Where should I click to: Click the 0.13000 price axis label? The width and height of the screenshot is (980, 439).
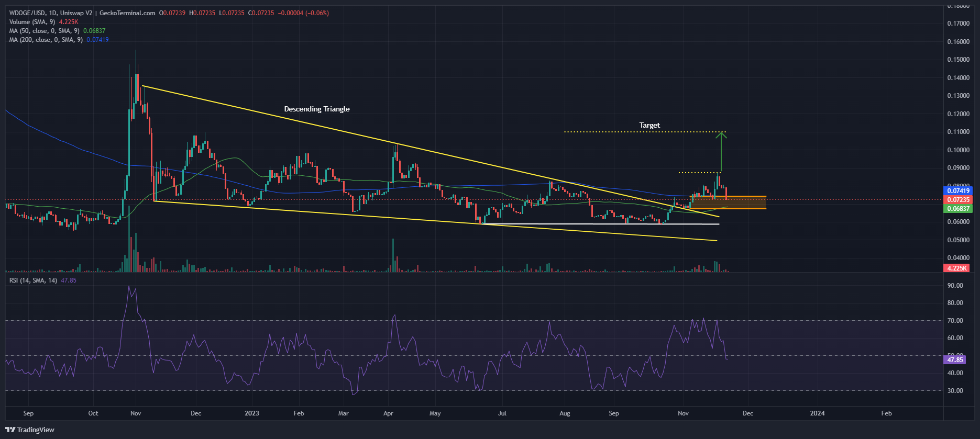[958, 96]
